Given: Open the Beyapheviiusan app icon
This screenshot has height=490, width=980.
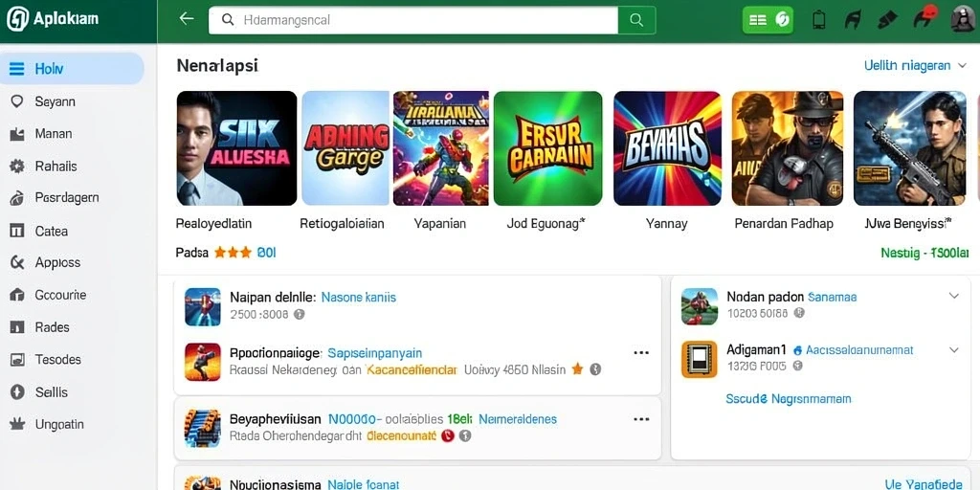Looking at the screenshot, I should (x=203, y=428).
